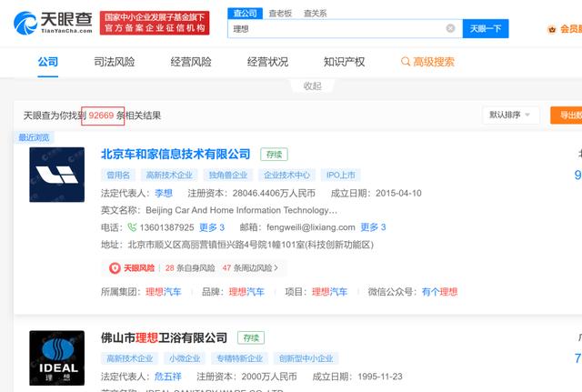This screenshot has height=392, width=582.
Task: Open the 默认排序 sorting dropdown
Action: coord(511,116)
